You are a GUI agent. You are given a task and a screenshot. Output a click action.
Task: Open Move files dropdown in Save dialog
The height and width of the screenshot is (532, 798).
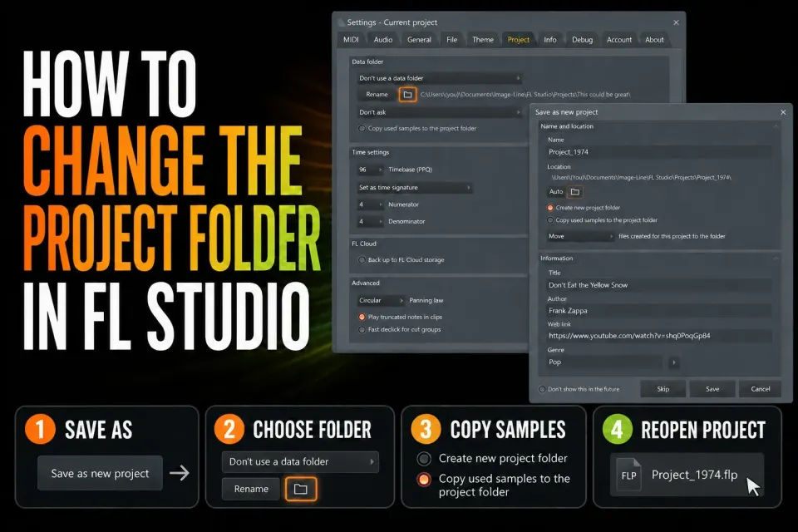click(580, 236)
